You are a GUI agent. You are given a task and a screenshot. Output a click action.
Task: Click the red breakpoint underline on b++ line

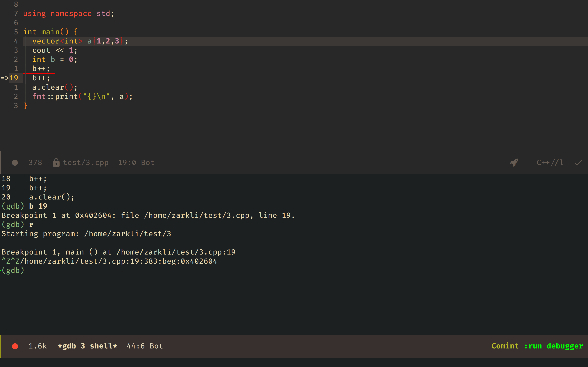[x=39, y=83]
